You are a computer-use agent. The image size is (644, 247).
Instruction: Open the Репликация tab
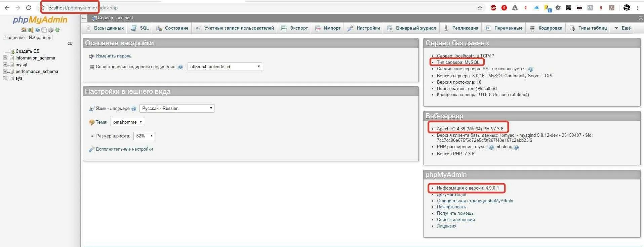coord(461,28)
